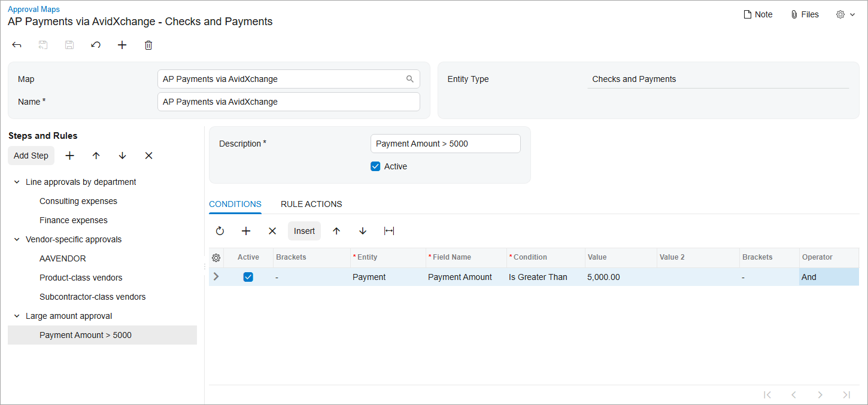This screenshot has width=868, height=405.
Task: Collapse Large amount approval step
Action: (x=17, y=316)
